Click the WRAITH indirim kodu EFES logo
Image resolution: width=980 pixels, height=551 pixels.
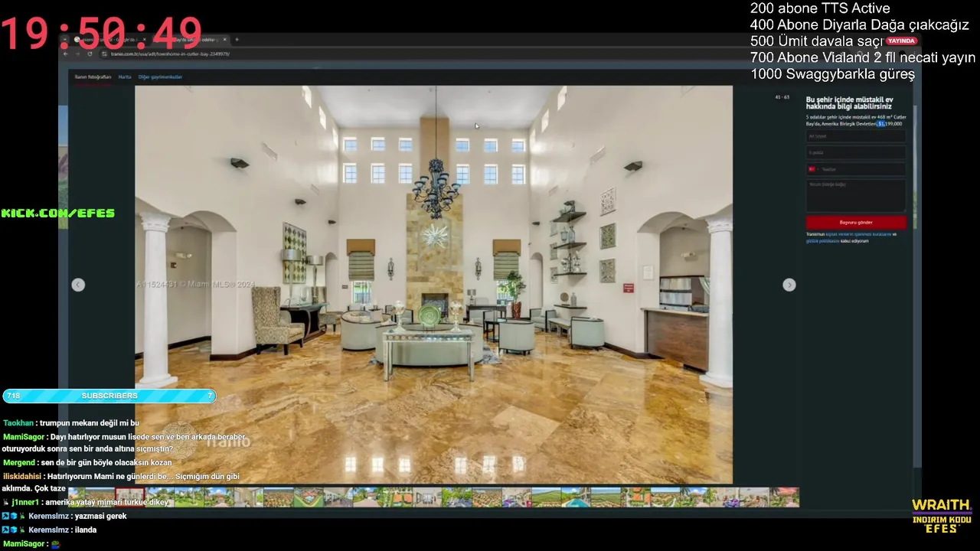[x=941, y=516]
